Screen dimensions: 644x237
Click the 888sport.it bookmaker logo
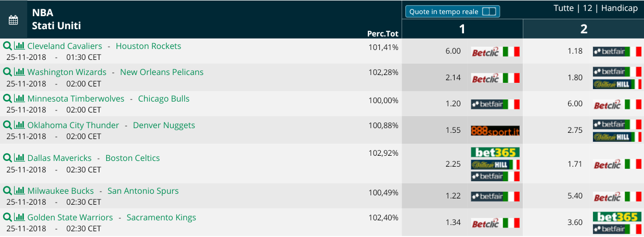click(495, 130)
